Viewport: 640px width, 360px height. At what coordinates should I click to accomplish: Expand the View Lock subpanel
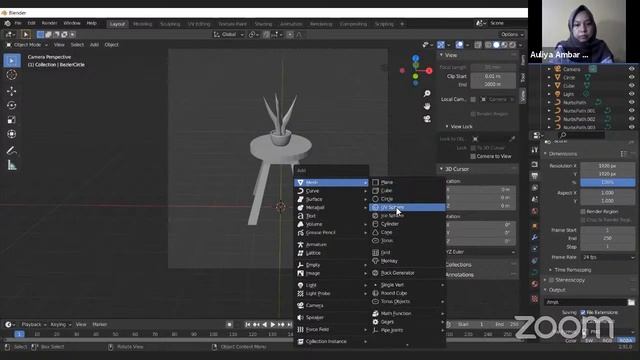447,127
